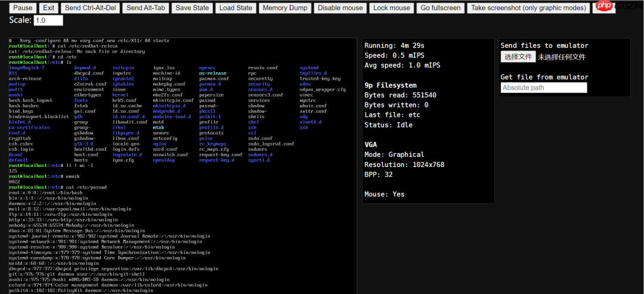Viewport: 644px width, 294px height.
Task: Click the Absolute path input field
Action: pos(544,88)
